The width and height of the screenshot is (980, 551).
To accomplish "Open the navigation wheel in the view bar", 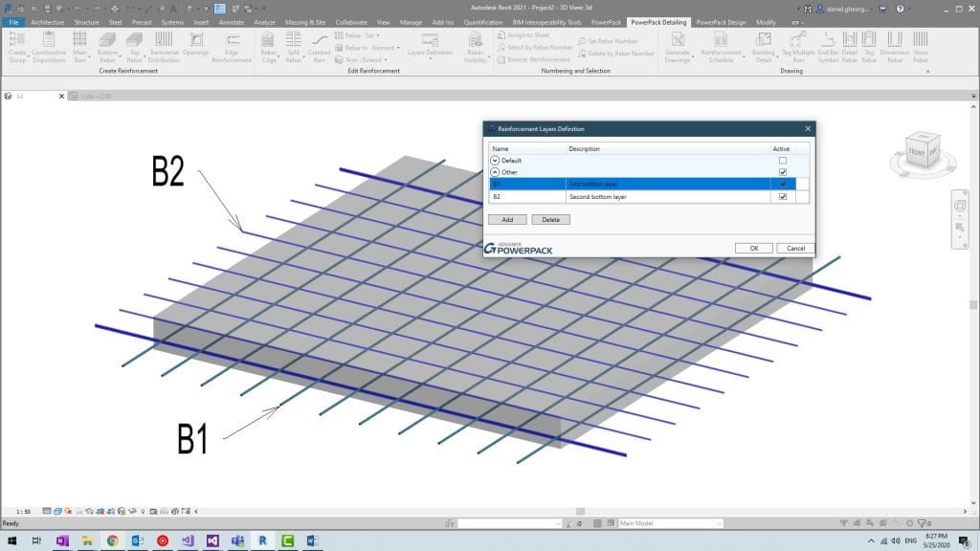I will pos(960,207).
